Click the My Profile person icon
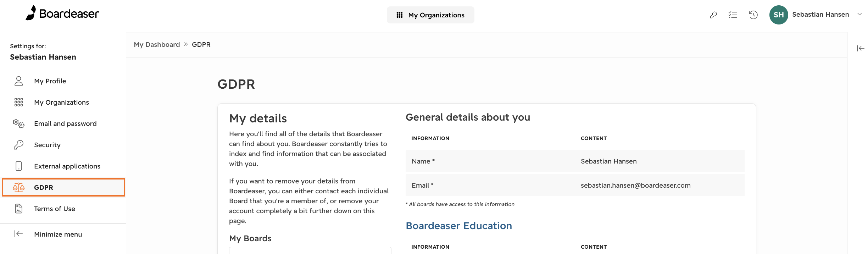868x254 pixels. pos(19,81)
